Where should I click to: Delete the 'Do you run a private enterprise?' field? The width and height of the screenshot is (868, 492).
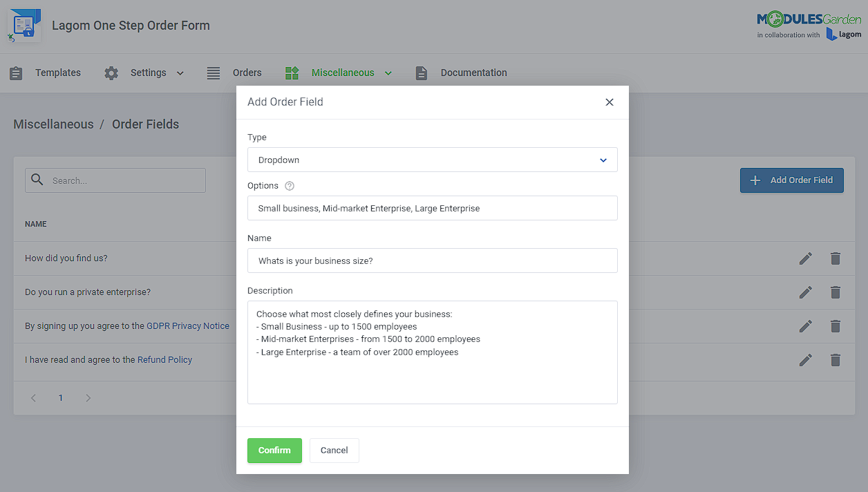pos(836,292)
